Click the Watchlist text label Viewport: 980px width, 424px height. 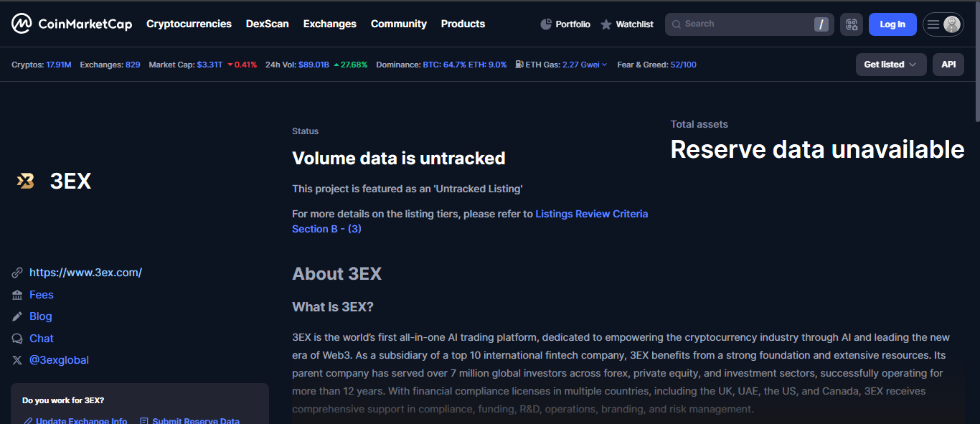click(634, 24)
